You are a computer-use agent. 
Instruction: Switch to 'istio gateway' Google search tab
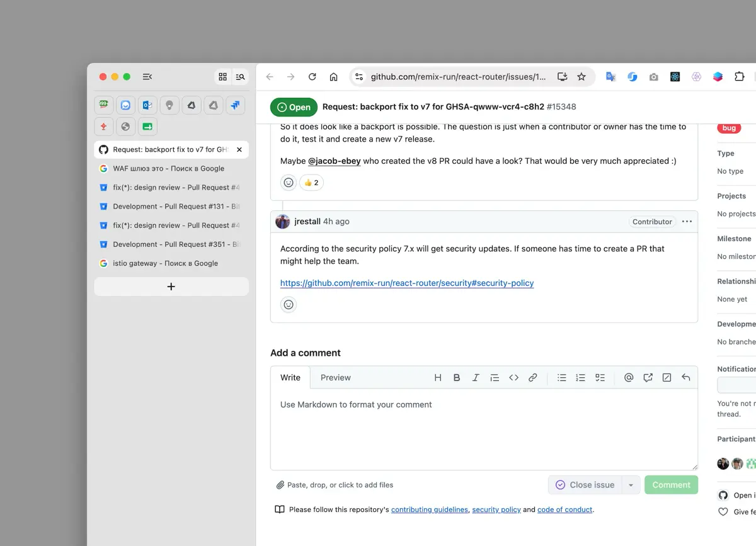coord(171,263)
